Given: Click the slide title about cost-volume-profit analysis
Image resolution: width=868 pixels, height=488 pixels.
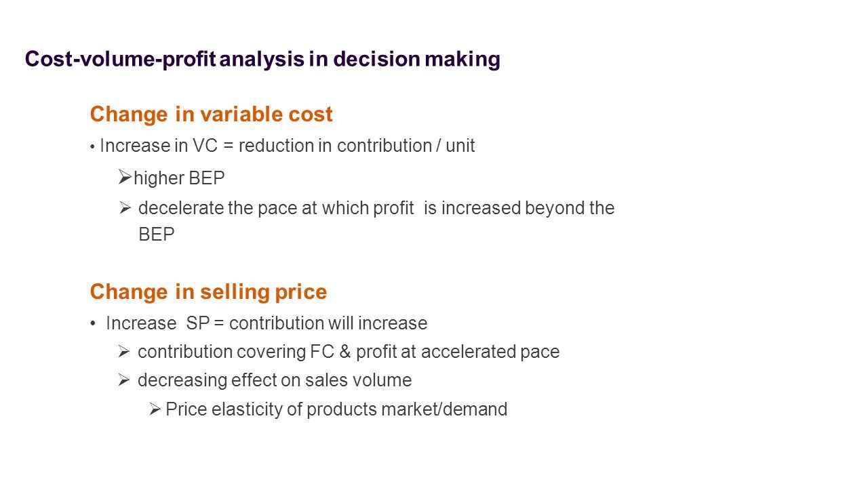Looking at the screenshot, I should click(262, 60).
